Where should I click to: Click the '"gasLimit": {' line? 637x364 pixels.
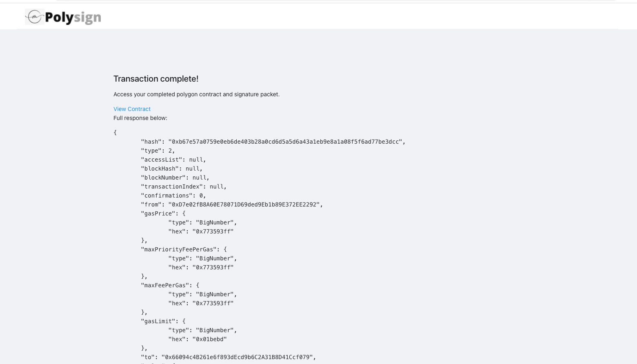[x=163, y=321]
